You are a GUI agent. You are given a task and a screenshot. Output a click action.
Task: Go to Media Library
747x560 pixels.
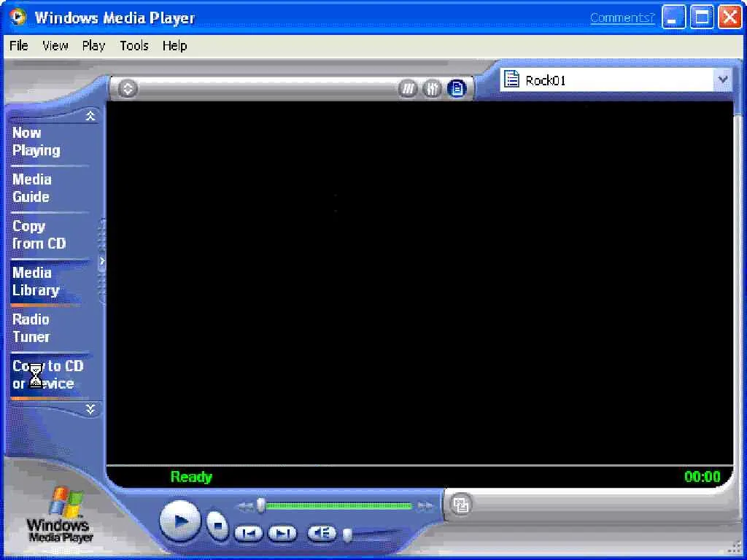click(x=36, y=281)
